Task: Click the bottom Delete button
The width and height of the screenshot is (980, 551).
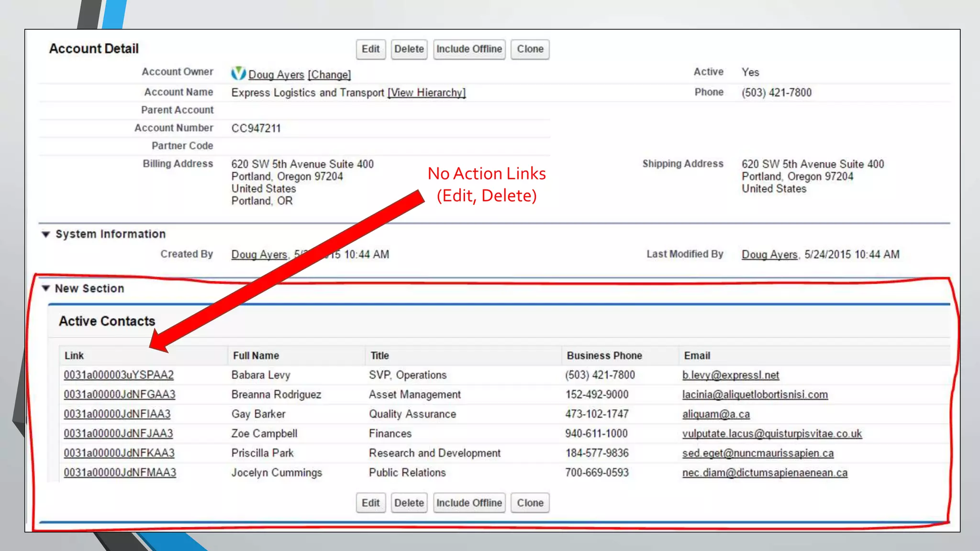Action: [409, 503]
